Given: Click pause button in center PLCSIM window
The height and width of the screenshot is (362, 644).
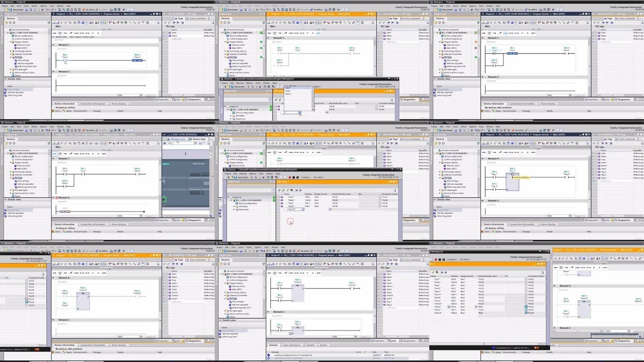Looking at the screenshot, I should [297, 177].
